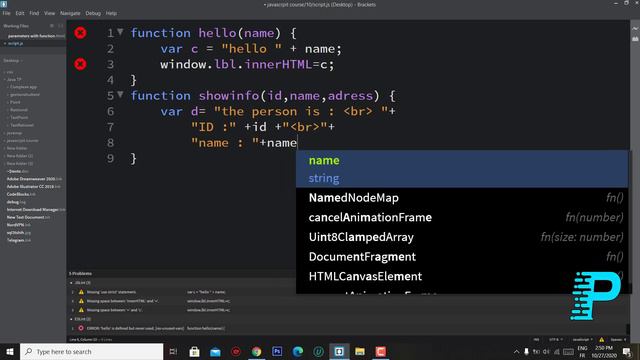Select the 'name' code hint suggestion

pos(462,169)
